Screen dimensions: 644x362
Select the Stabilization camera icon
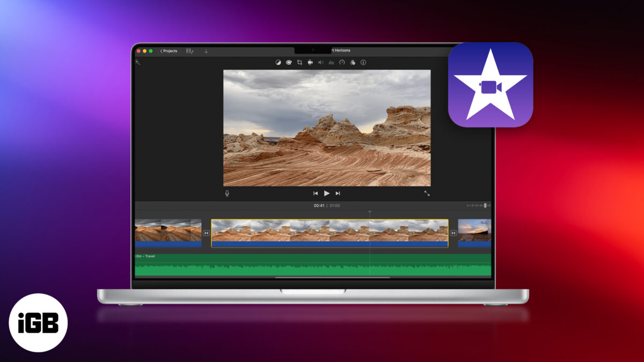[x=310, y=62]
